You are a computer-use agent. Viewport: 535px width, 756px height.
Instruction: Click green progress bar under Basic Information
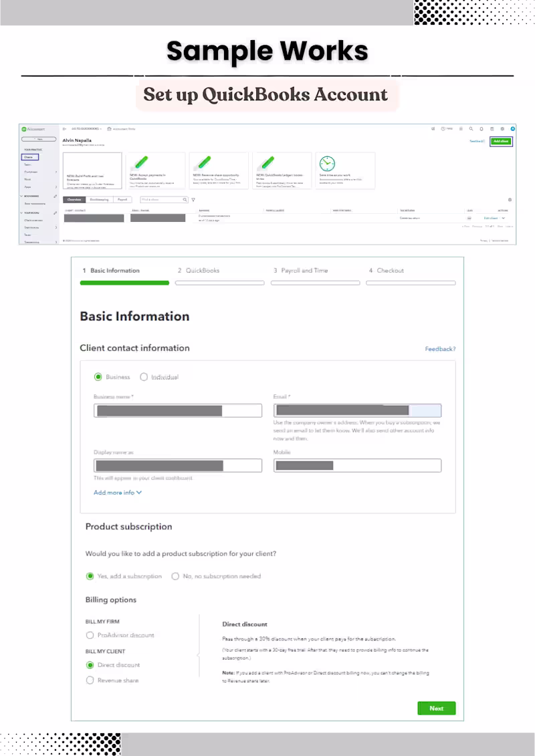(x=124, y=283)
